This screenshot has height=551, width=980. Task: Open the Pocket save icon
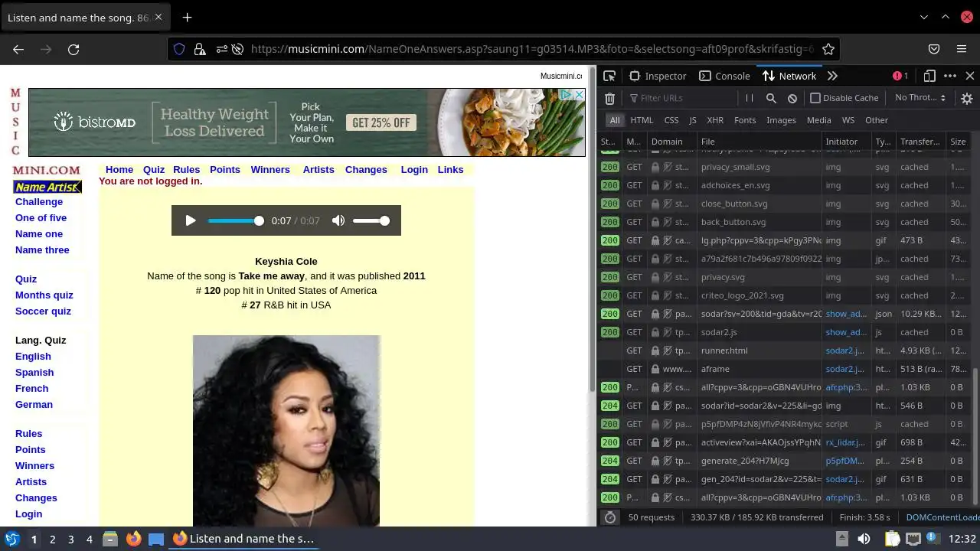point(934,49)
